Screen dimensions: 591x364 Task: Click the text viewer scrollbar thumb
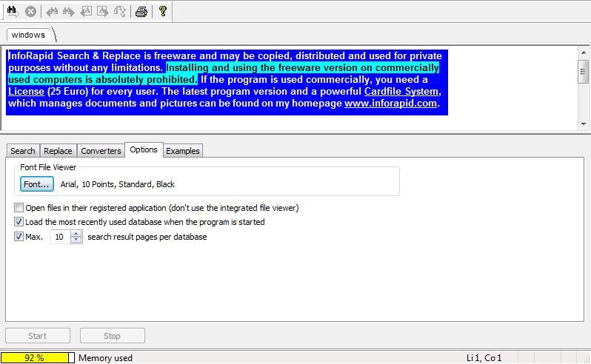[583, 72]
